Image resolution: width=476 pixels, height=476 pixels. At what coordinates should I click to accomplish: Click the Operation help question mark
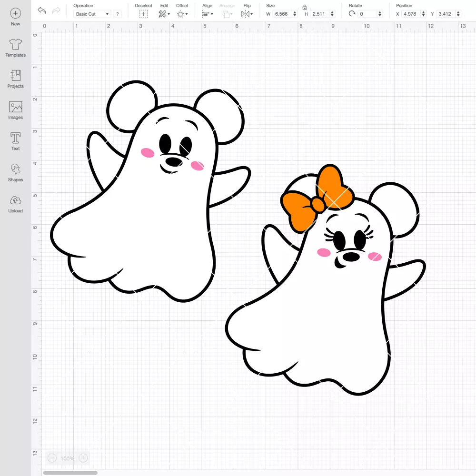pos(118,14)
